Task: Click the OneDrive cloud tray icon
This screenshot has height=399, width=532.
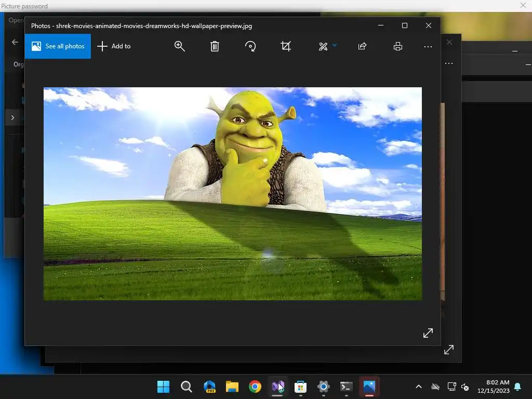Action: point(435,387)
